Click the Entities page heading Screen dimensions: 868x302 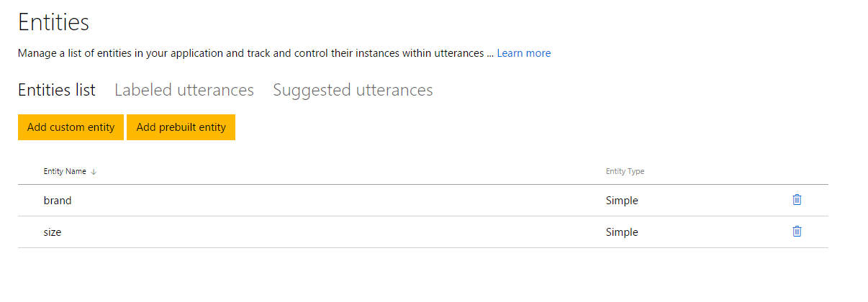tap(53, 22)
